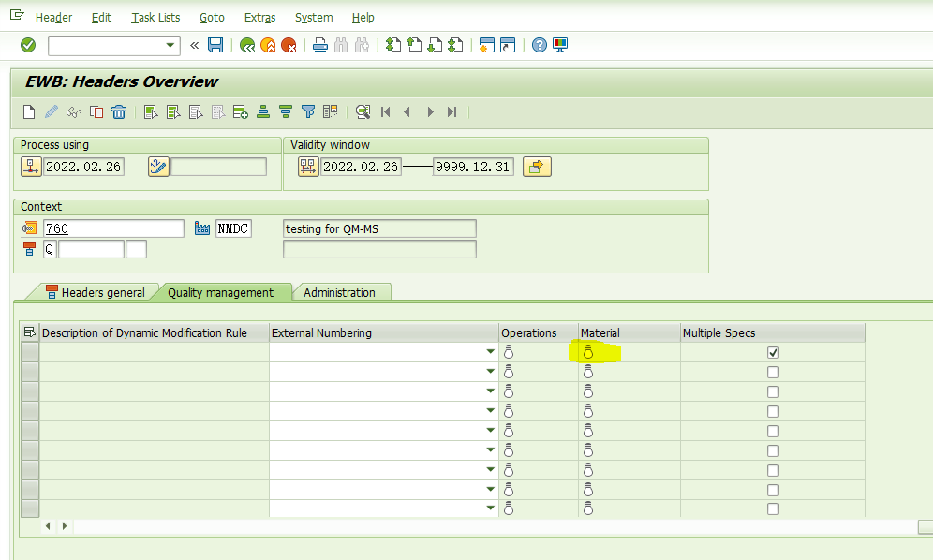Click the Next entry arrow in application toolbar
This screenshot has width=933, height=560.
430,111
